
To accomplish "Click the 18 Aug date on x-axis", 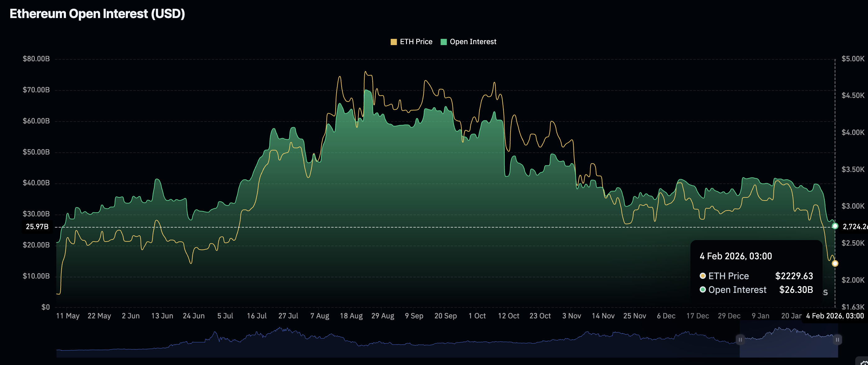I will [351, 316].
